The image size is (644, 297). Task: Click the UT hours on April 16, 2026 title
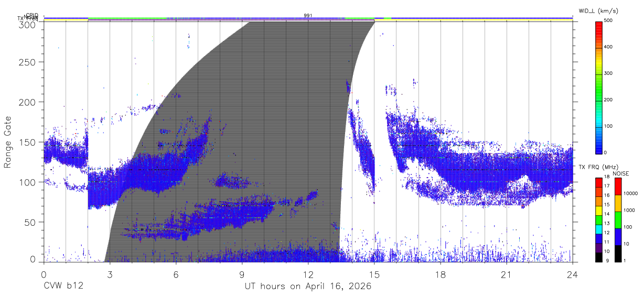pos(308,287)
